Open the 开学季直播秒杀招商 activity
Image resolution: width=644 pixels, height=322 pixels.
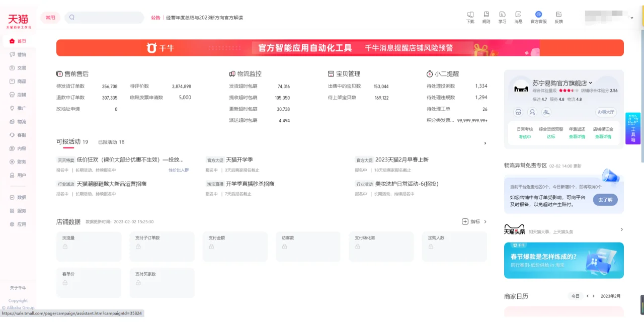[250, 184]
